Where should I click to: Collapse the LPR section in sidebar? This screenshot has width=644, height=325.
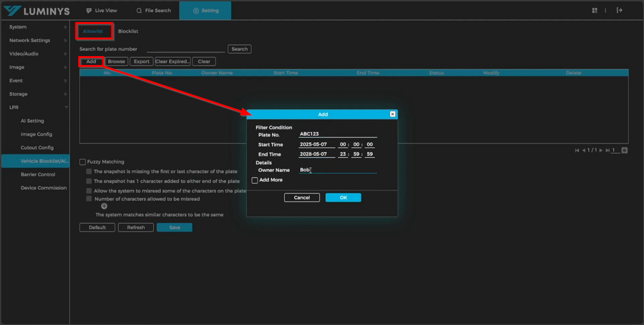click(35, 107)
